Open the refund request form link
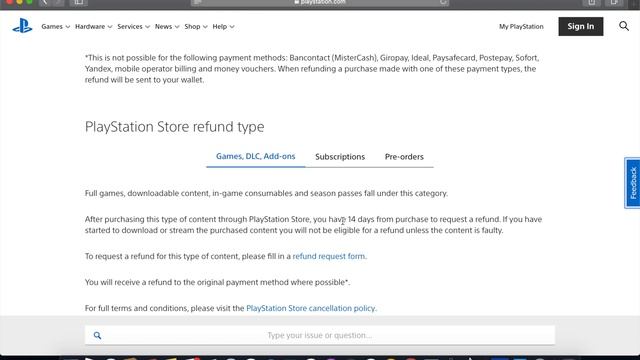Image resolution: width=640 pixels, height=360 pixels. click(x=329, y=256)
